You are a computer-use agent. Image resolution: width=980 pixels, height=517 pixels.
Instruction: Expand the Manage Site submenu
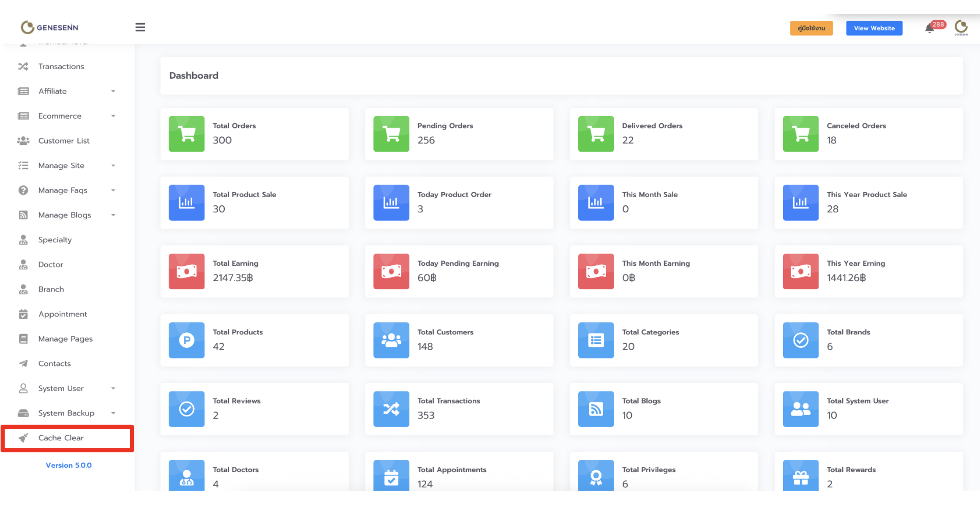pyautogui.click(x=113, y=166)
